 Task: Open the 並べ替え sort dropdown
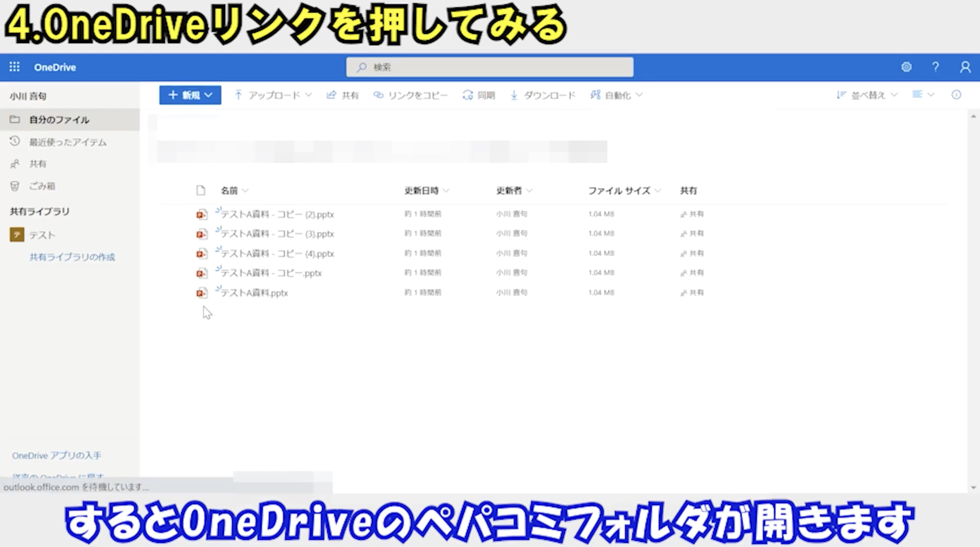point(867,95)
